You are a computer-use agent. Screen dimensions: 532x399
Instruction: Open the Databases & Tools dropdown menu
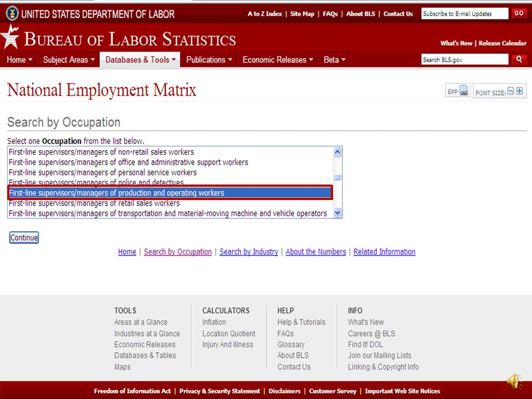click(140, 60)
